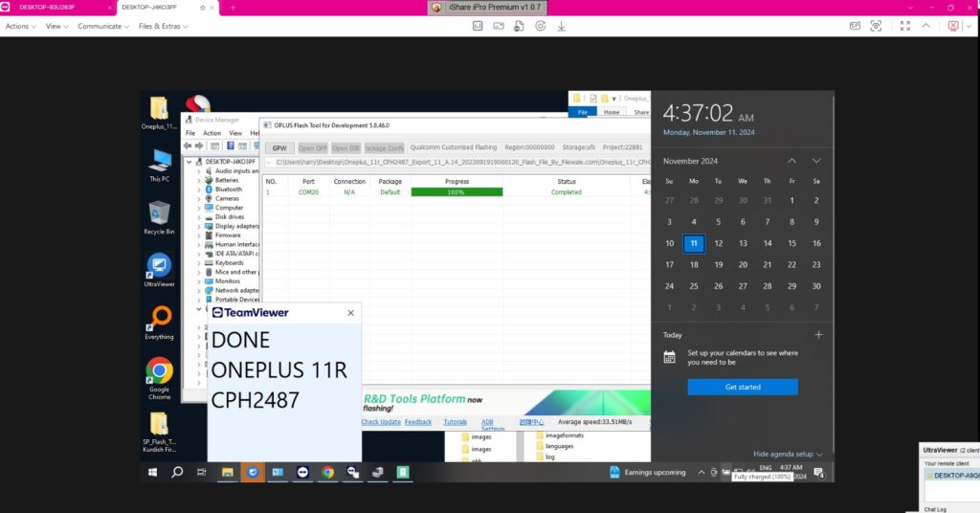Click the file transfer document icon

click(519, 26)
